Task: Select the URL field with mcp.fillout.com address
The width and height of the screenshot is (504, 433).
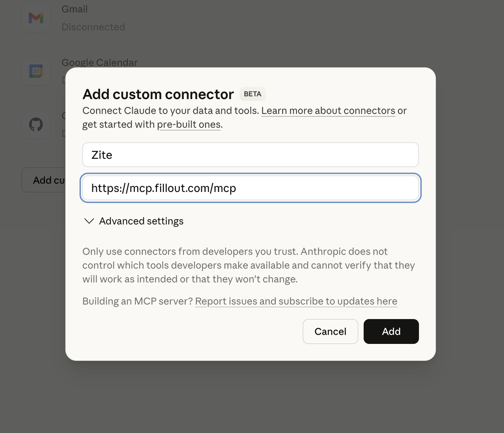Action: click(250, 188)
